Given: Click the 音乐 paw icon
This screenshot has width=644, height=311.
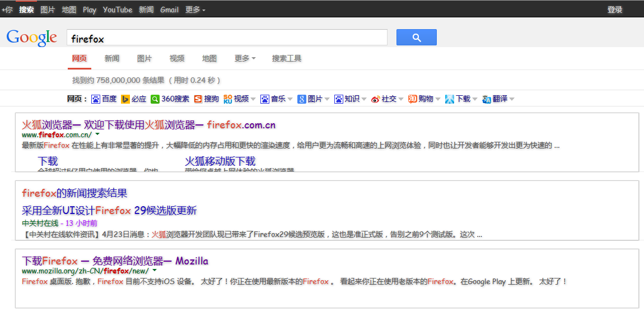Looking at the screenshot, I should (x=265, y=99).
